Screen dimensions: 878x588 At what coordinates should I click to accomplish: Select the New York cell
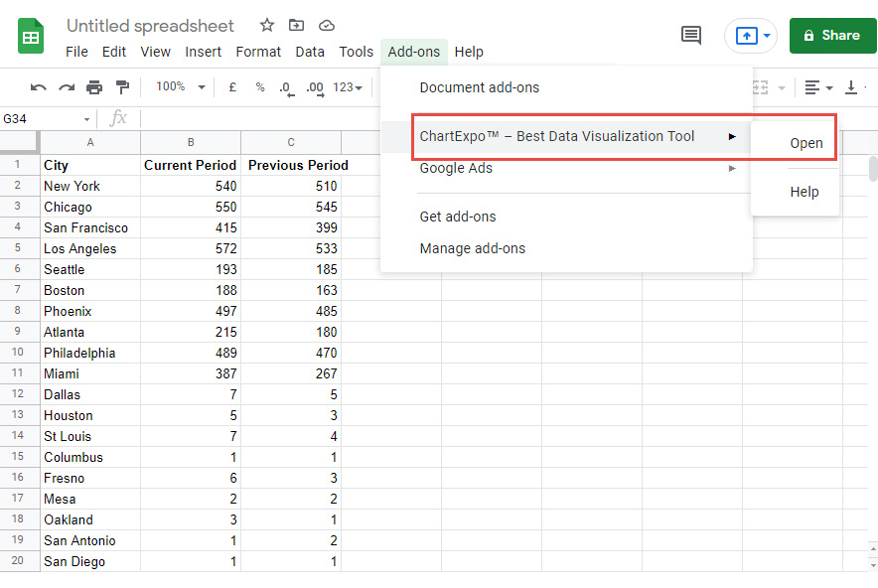[x=90, y=186]
